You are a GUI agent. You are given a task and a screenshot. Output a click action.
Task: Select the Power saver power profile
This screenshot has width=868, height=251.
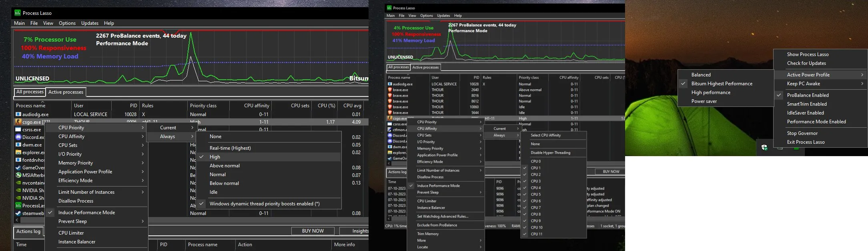726,101
